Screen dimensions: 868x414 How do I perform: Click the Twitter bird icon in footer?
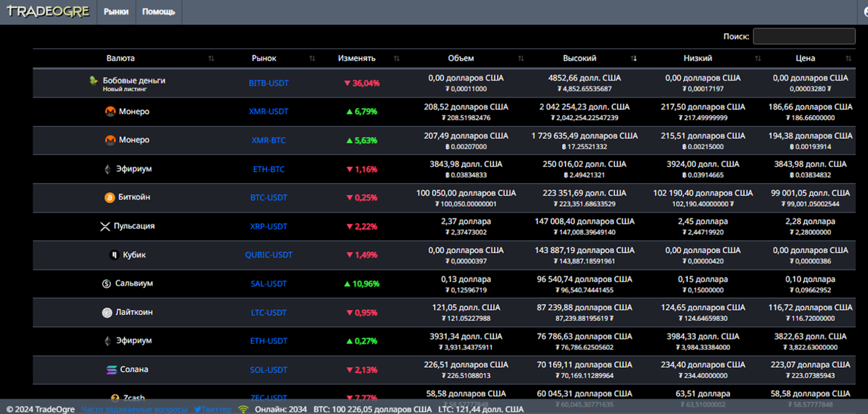(x=197, y=409)
